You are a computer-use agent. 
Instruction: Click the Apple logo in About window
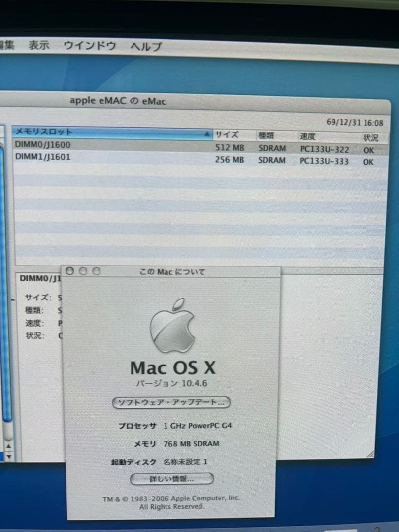tap(172, 326)
